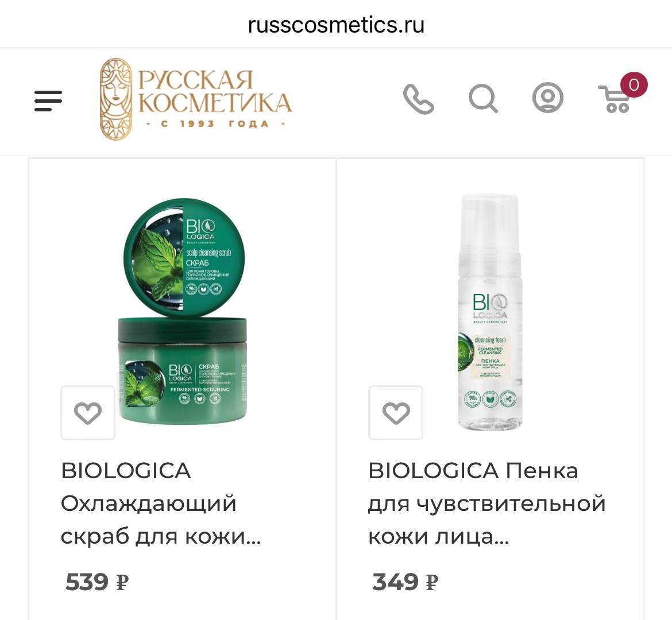Image resolution: width=672 pixels, height=620 pixels.
Task: Add the cleansing foam to favorites
Action: [396, 413]
